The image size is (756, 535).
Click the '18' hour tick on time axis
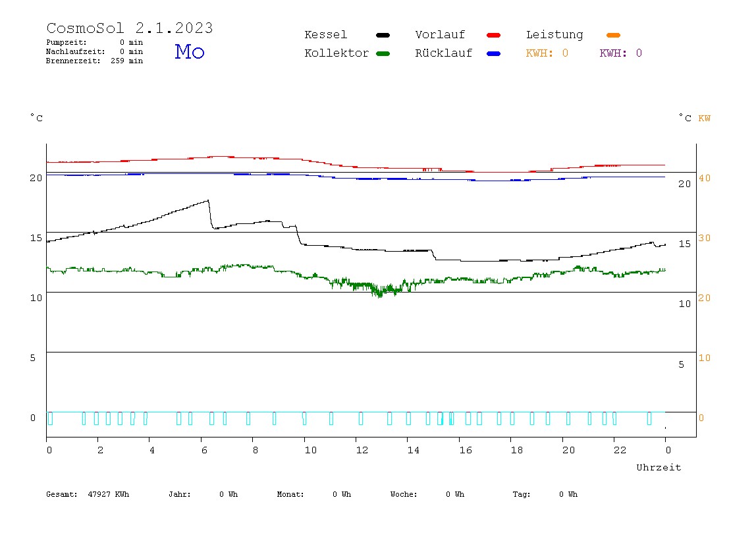pyautogui.click(x=516, y=450)
